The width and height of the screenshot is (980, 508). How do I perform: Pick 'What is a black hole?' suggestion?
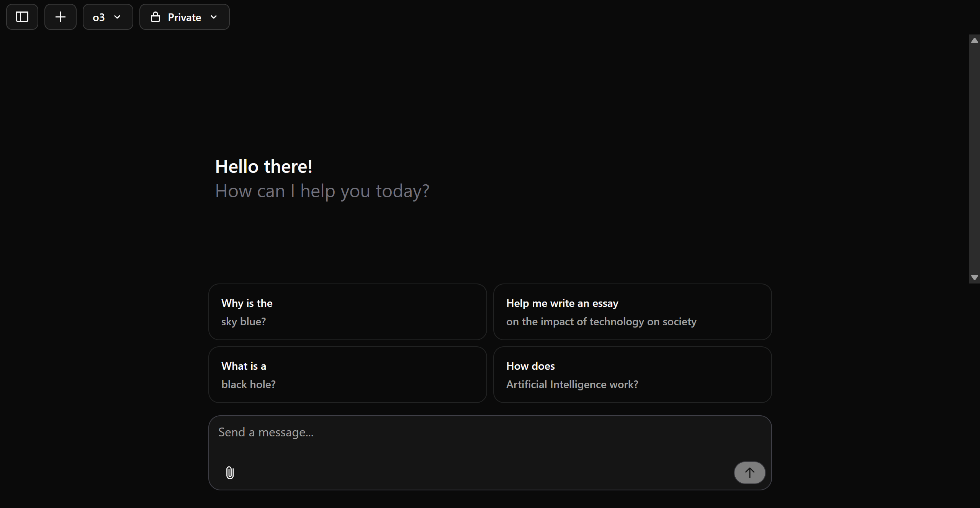[x=347, y=375]
